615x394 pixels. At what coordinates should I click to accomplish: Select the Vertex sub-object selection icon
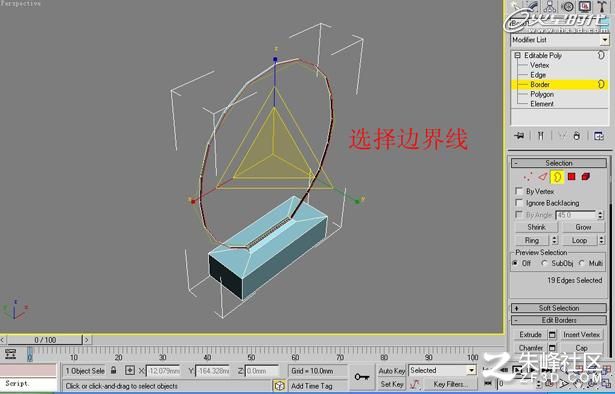[528, 177]
